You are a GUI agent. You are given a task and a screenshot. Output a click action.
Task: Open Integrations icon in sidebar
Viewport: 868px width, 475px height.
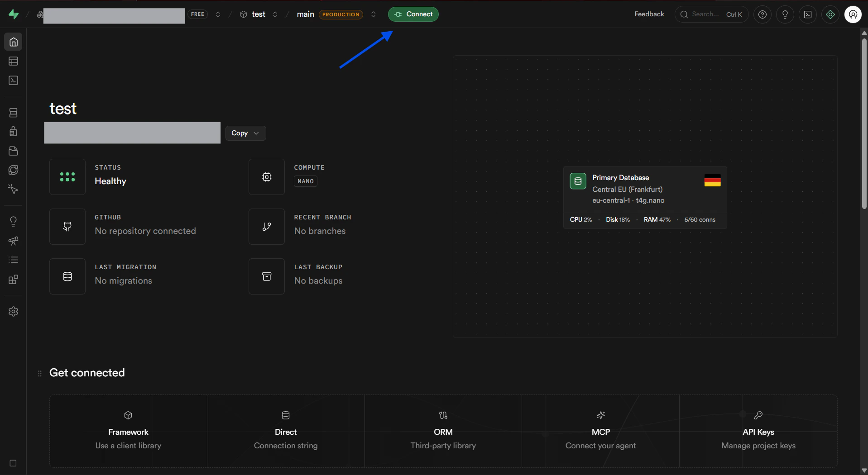(14, 280)
